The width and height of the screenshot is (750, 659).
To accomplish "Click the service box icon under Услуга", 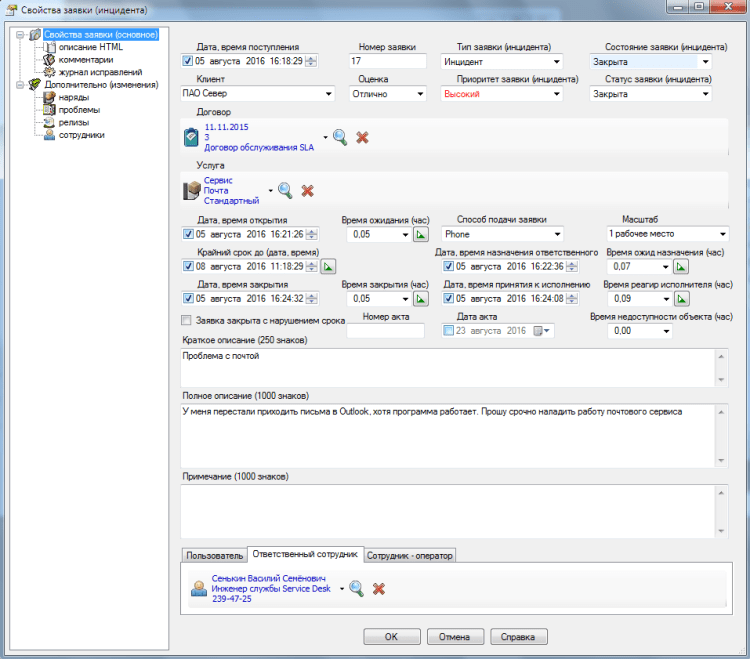I will tap(192, 190).
